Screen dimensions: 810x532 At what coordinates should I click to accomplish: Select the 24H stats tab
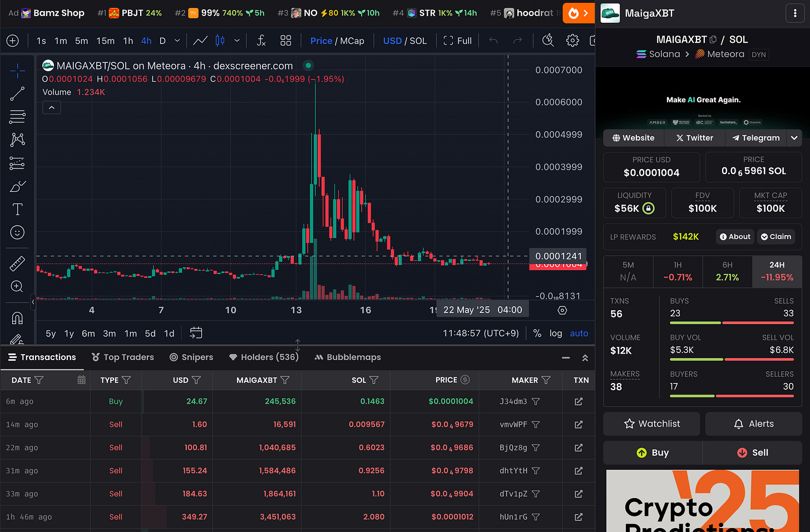[777, 271]
